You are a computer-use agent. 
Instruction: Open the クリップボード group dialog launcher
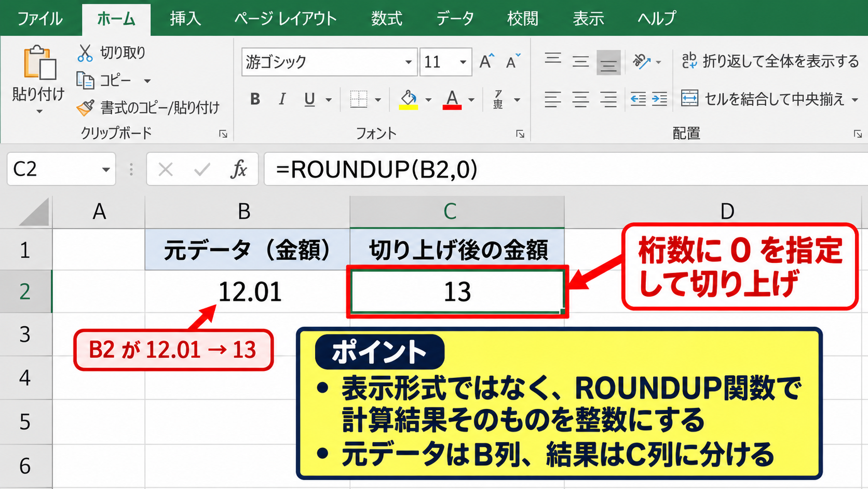(223, 134)
